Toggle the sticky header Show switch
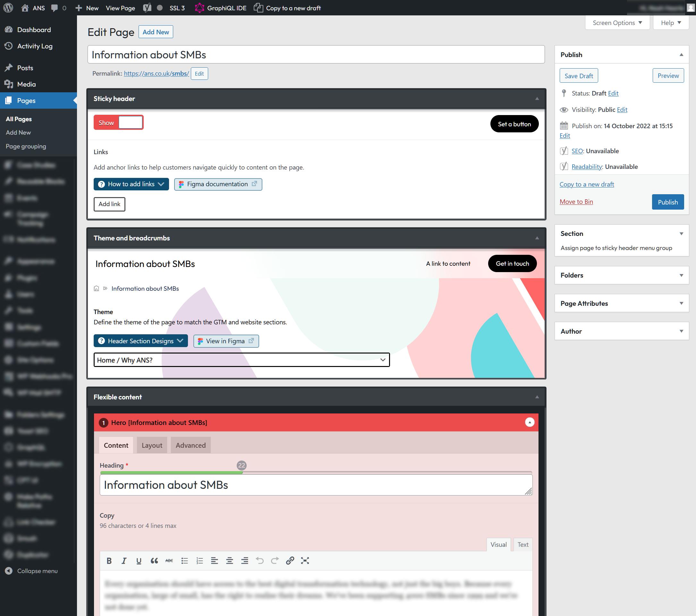The width and height of the screenshot is (696, 616). [x=118, y=122]
